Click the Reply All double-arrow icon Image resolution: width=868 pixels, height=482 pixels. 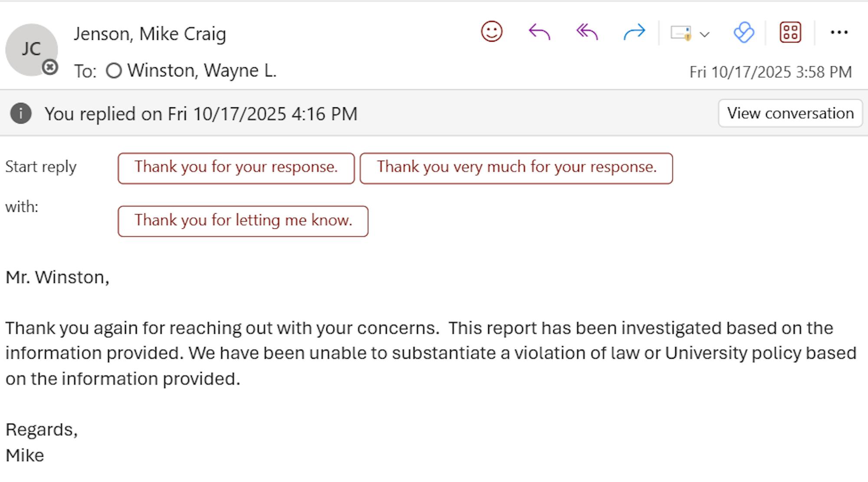point(587,32)
